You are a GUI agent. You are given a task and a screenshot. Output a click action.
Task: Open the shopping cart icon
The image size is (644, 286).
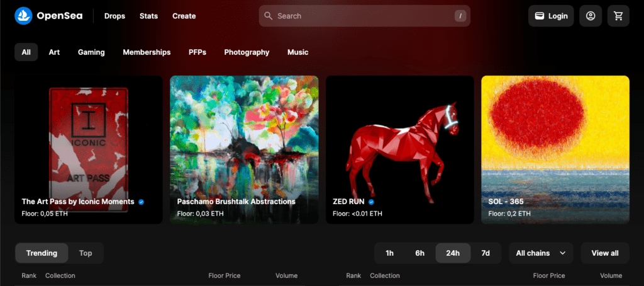pos(618,16)
